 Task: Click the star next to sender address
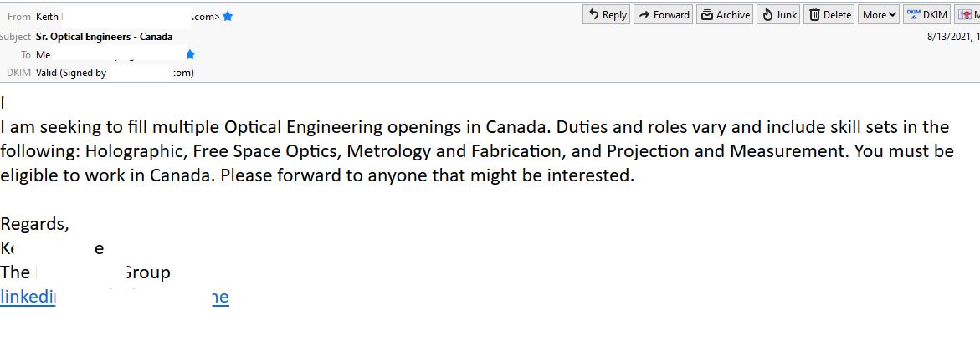(x=228, y=17)
